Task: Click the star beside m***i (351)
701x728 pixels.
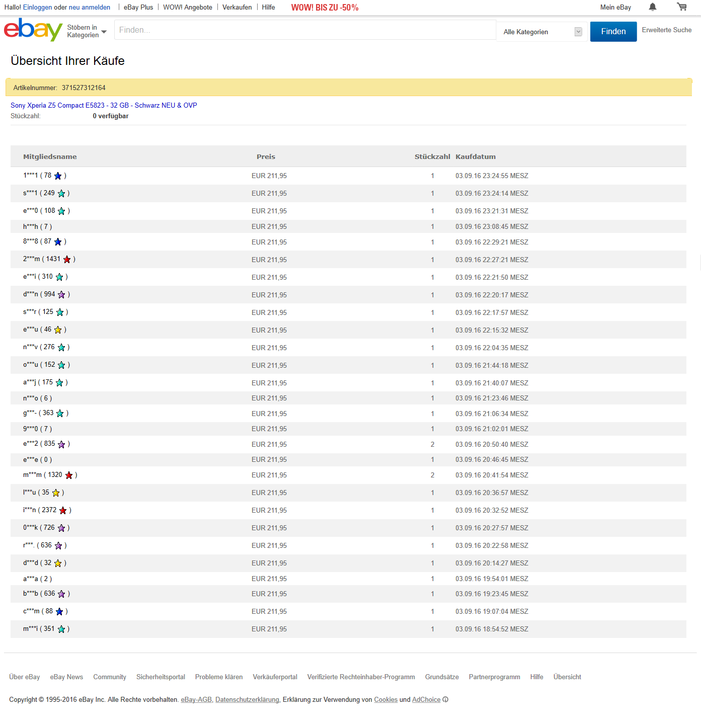Action: (x=61, y=629)
